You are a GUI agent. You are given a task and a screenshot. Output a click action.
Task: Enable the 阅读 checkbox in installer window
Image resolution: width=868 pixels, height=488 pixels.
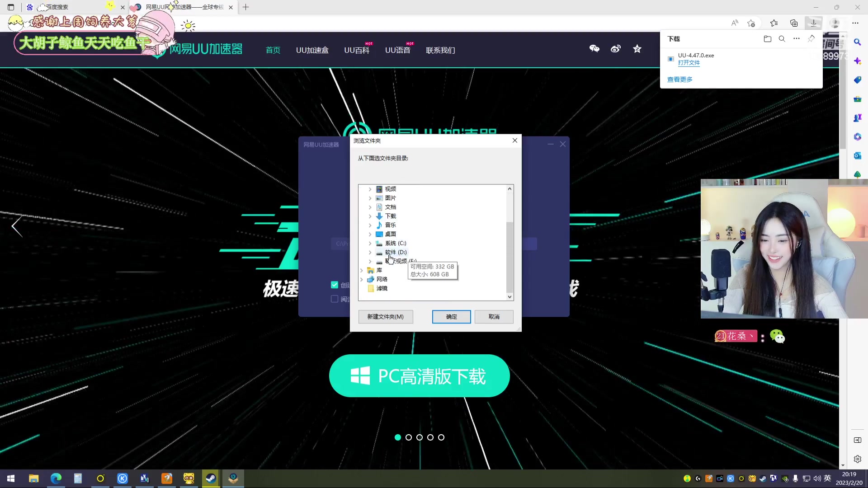tap(335, 299)
